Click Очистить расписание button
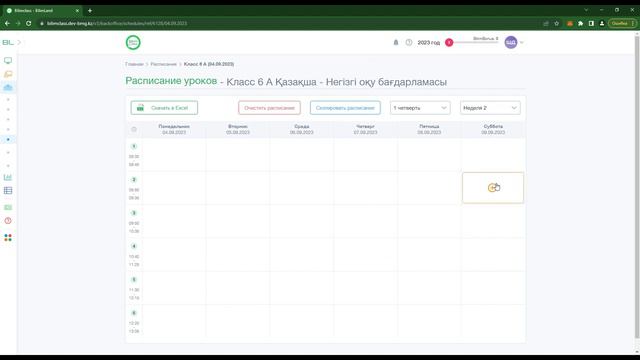Image resolution: width=640 pixels, height=360 pixels. [x=269, y=108]
